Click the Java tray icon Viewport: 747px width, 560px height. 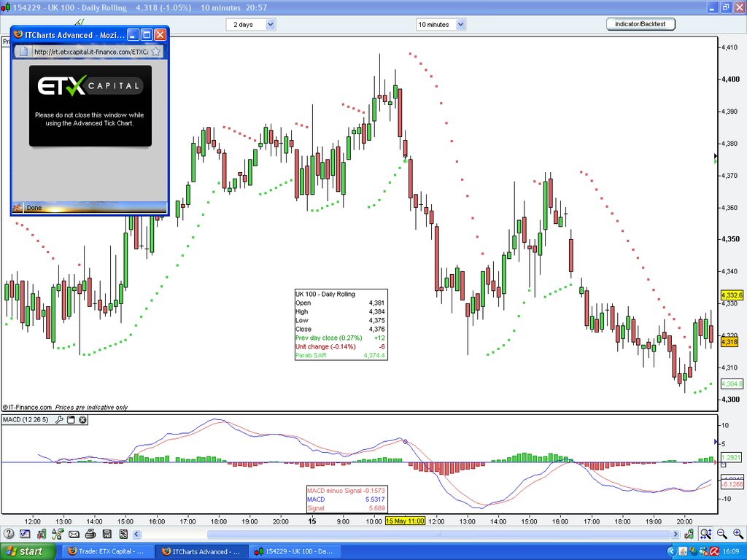684,551
